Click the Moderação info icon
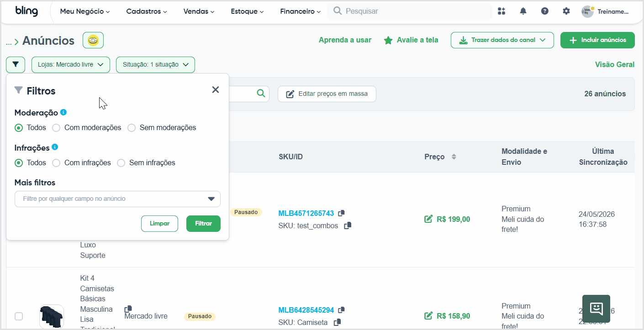 pos(63,112)
